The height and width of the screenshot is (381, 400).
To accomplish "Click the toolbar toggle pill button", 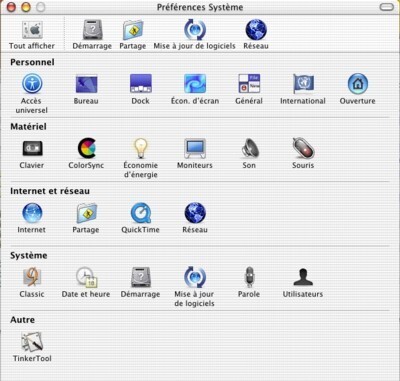I will coord(386,7).
